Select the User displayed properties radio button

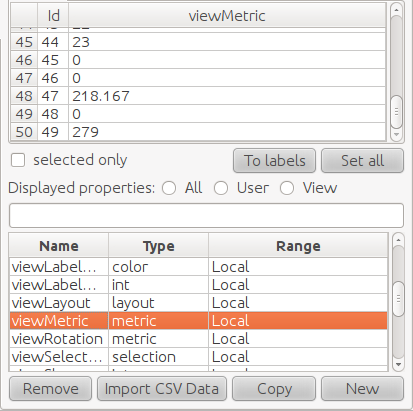tap(221, 188)
